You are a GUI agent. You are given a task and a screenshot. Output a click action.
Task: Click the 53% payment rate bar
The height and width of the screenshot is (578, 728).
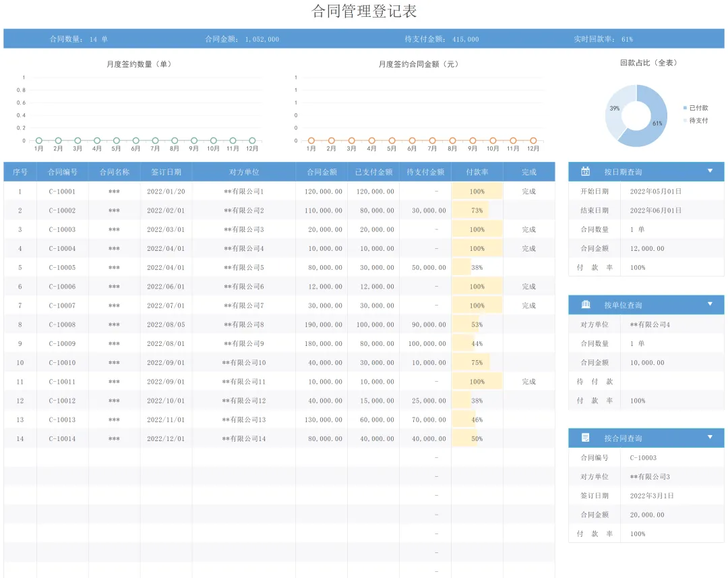[466, 325]
